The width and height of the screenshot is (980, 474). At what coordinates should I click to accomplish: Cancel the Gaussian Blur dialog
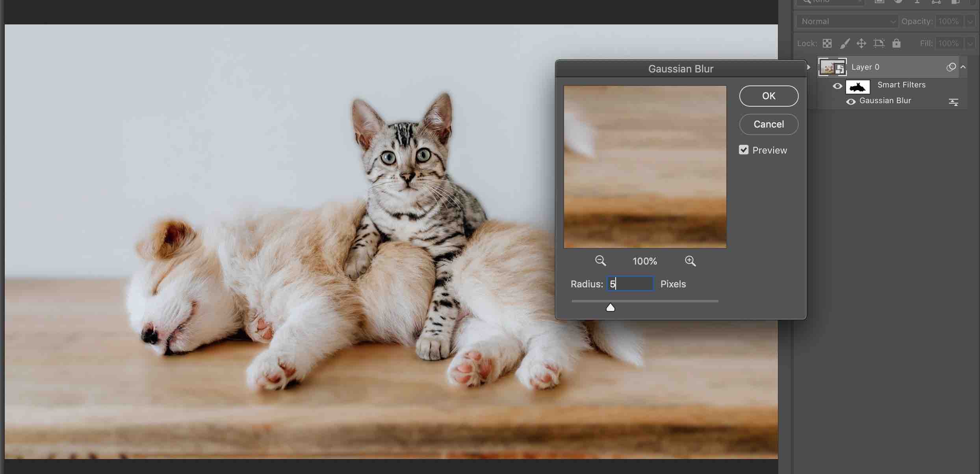768,124
